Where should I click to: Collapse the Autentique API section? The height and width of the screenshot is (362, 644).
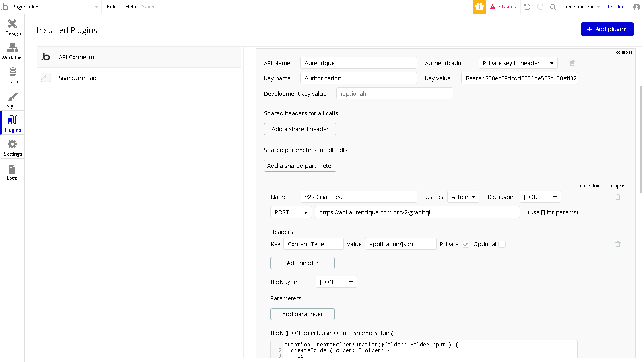[x=624, y=52]
